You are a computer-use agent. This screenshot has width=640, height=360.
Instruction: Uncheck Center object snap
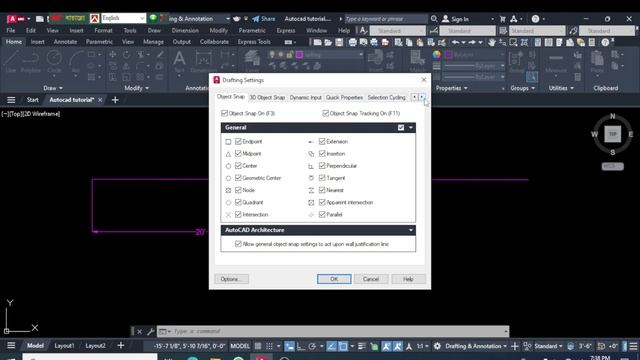point(238,166)
